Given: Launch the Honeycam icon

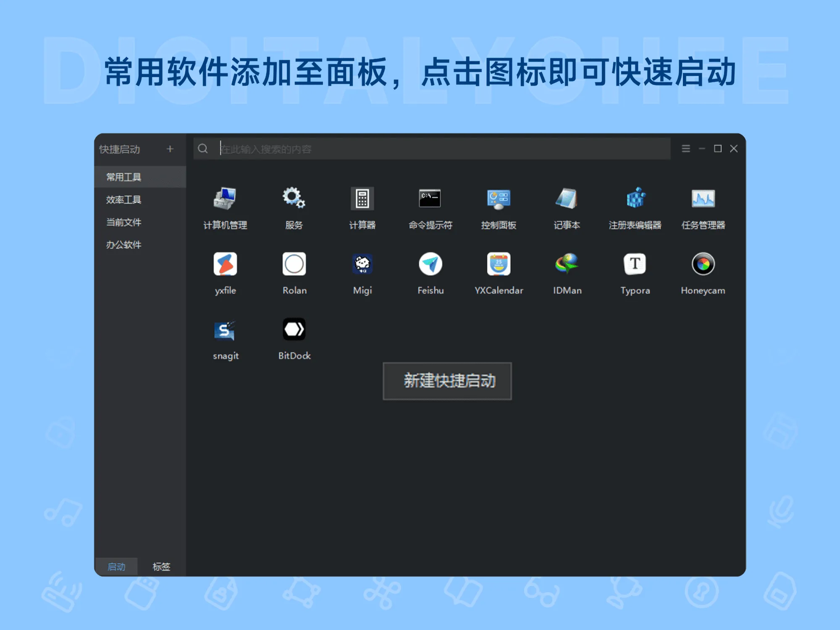Looking at the screenshot, I should (x=703, y=264).
